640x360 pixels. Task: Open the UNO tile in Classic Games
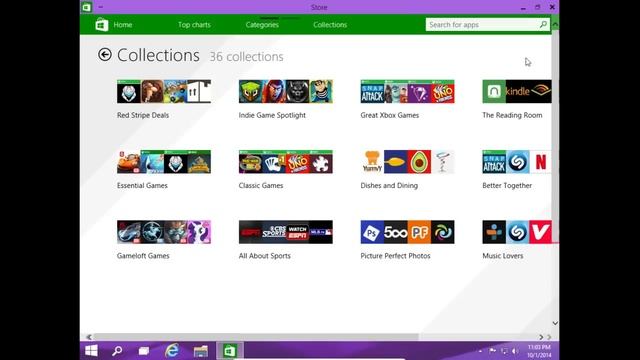(x=298, y=162)
